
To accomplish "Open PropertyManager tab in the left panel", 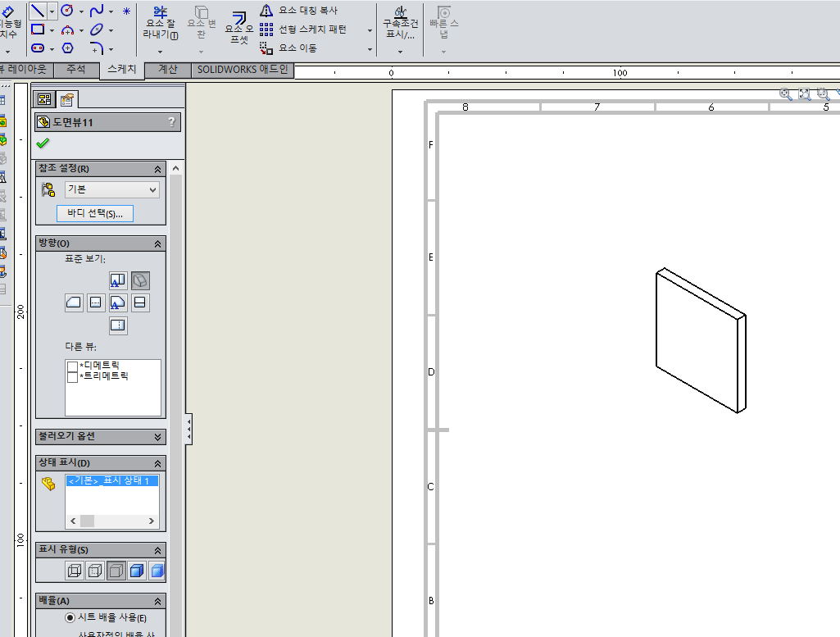I will pyautogui.click(x=67, y=99).
